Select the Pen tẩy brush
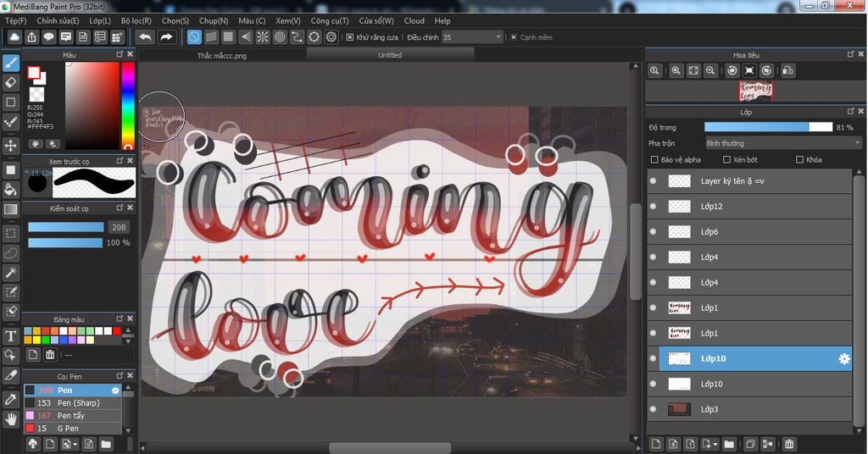 tap(73, 416)
